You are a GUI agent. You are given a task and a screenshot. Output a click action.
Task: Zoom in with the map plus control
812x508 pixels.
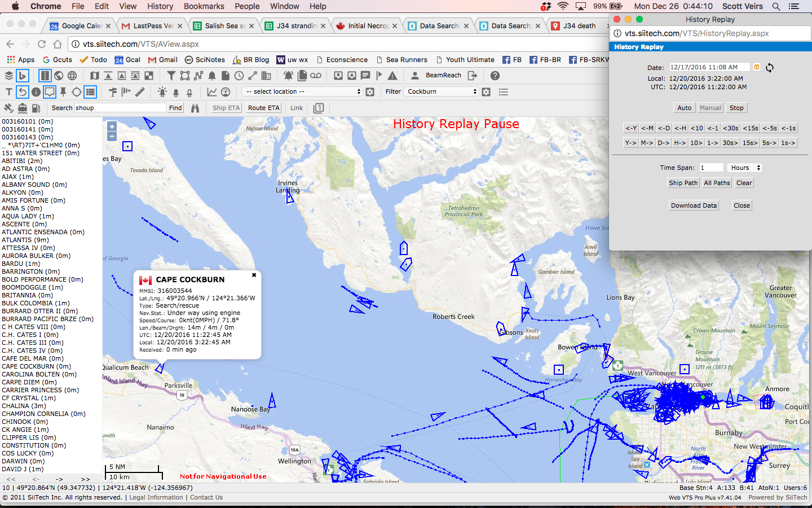[x=112, y=126]
